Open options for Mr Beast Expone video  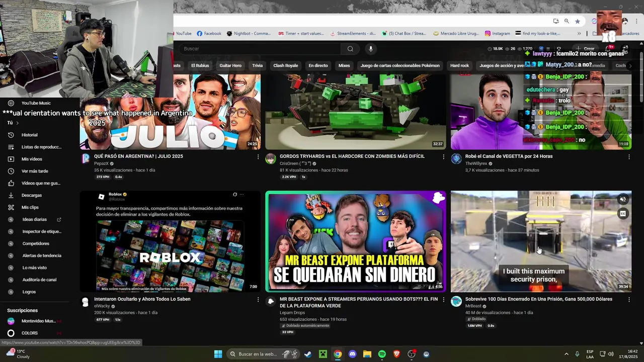[x=443, y=300]
